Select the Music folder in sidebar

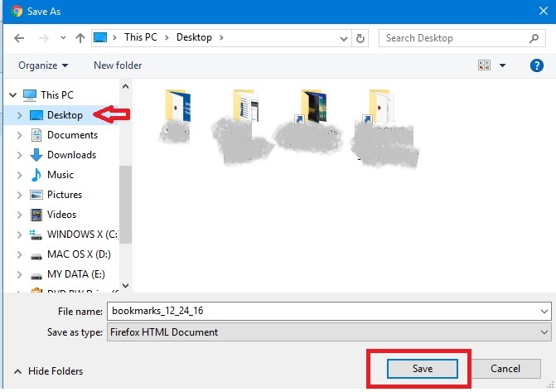[60, 175]
